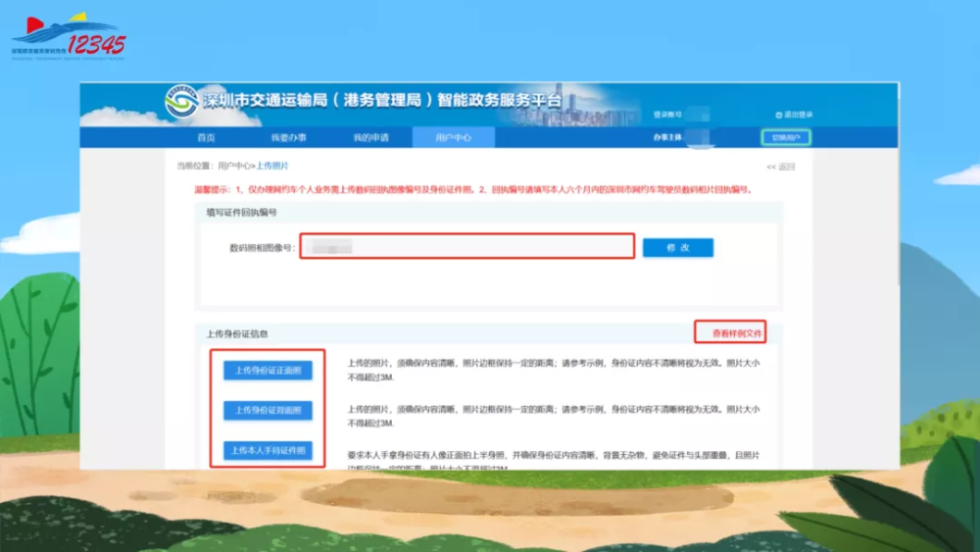Viewport: 980px width, 552px height.
Task: Click the 12345 hotline logo
Action: (69, 36)
